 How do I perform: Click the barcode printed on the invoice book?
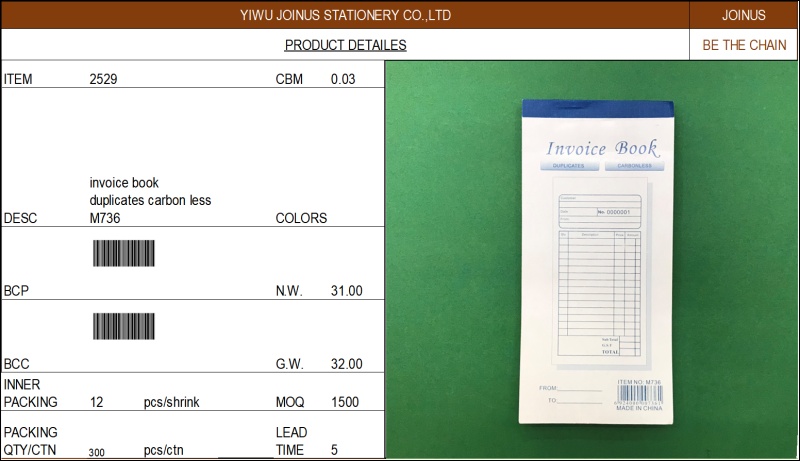(639, 396)
